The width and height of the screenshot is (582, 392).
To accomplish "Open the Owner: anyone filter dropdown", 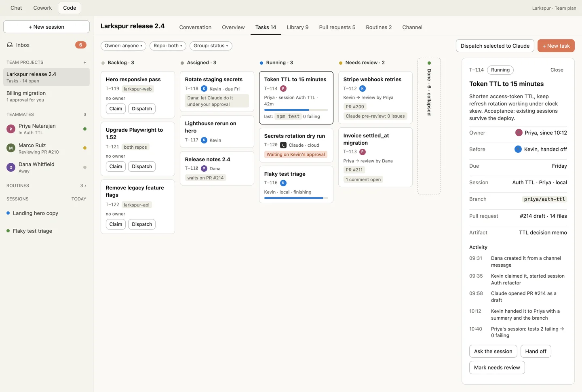I will pyautogui.click(x=123, y=46).
